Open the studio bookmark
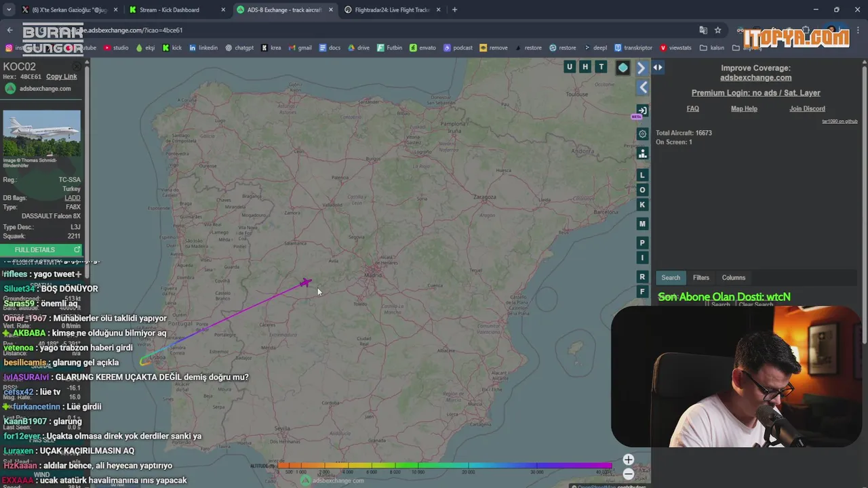The width and height of the screenshot is (868, 488). coord(116,48)
